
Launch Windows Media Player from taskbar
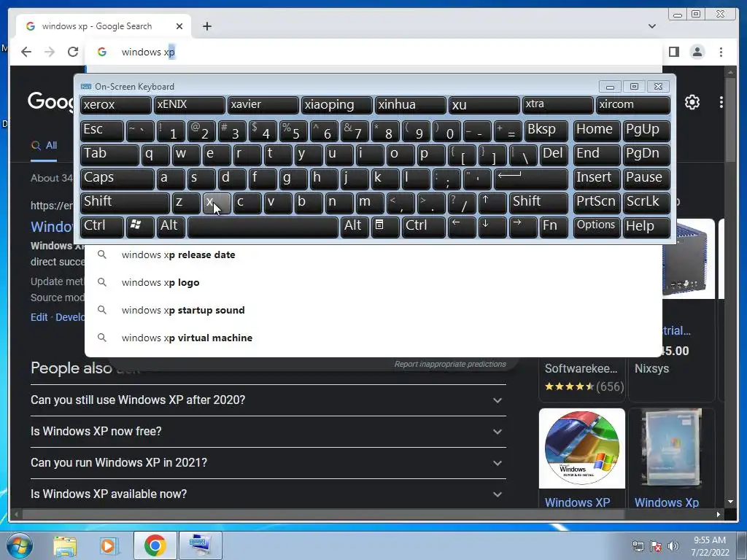[x=109, y=545]
